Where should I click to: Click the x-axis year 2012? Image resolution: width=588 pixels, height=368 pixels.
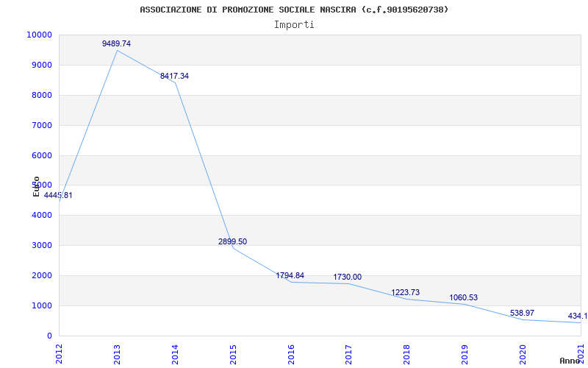tap(59, 354)
